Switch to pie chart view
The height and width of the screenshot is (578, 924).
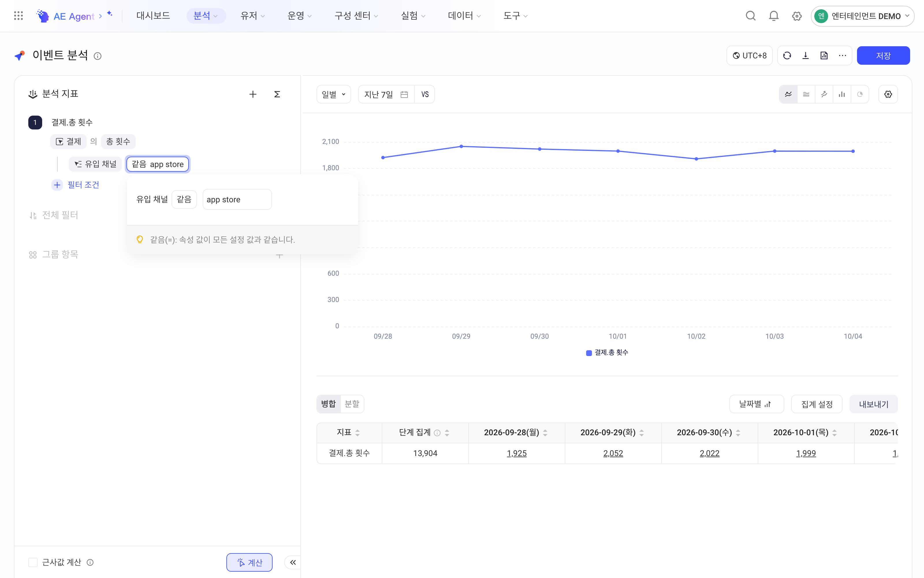tap(860, 94)
